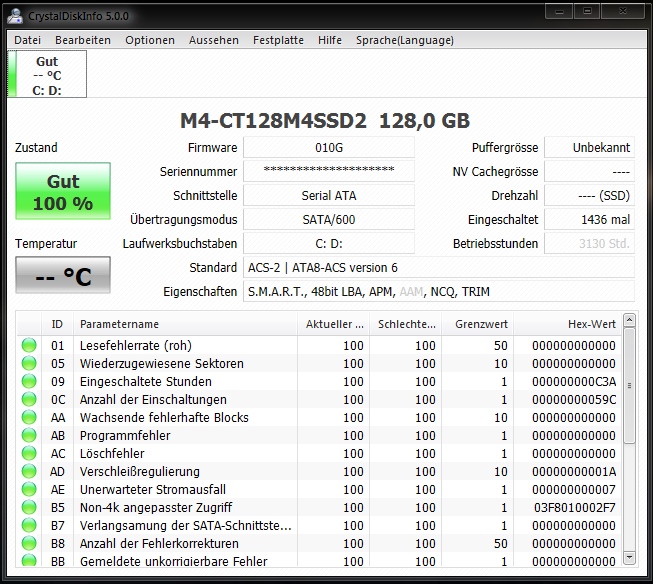Click the Betriebsstunden field 3130 Std.
The height and width of the screenshot is (584, 653).
(590, 243)
